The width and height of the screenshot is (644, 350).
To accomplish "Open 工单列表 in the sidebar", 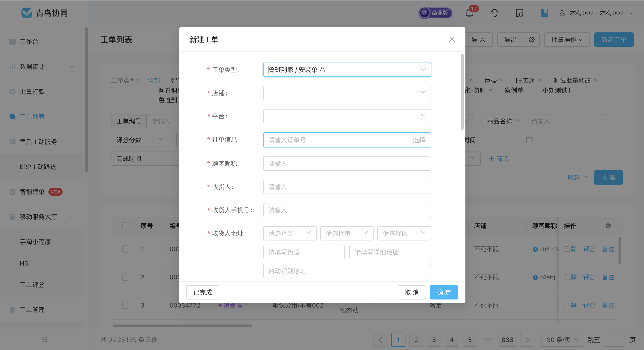I will [x=32, y=117].
